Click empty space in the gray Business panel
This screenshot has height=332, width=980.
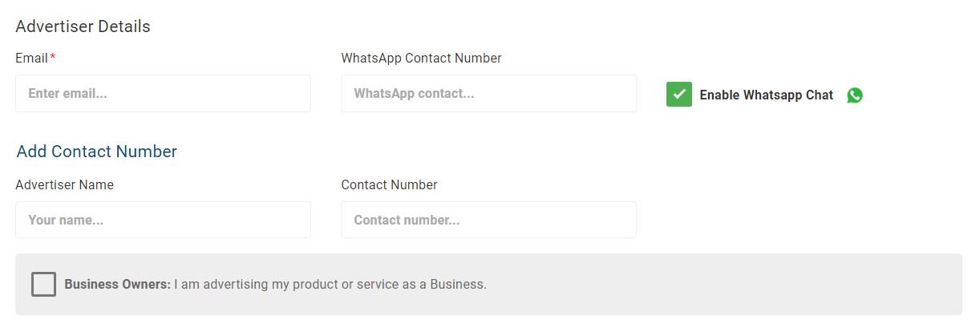click(722, 284)
